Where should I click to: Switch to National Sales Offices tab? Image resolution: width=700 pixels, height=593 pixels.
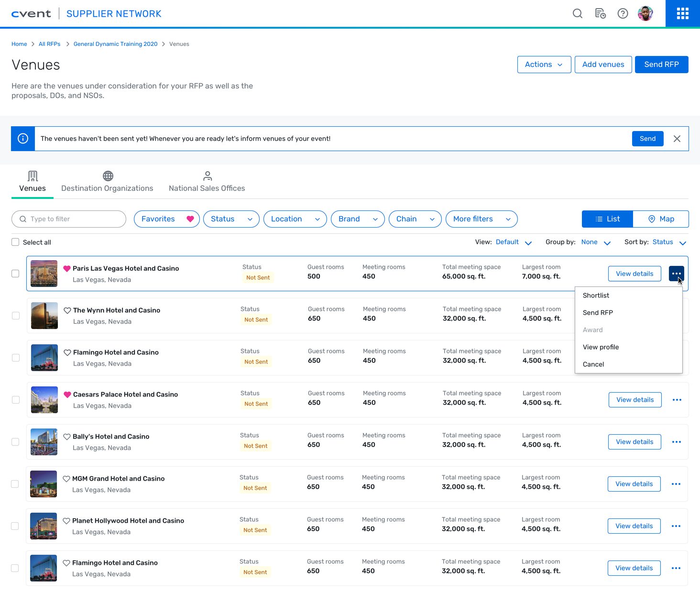click(x=207, y=182)
